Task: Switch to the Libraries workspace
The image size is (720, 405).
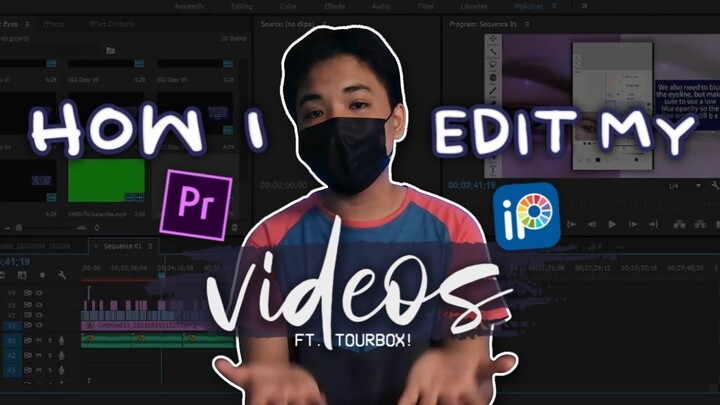Action: point(474,6)
